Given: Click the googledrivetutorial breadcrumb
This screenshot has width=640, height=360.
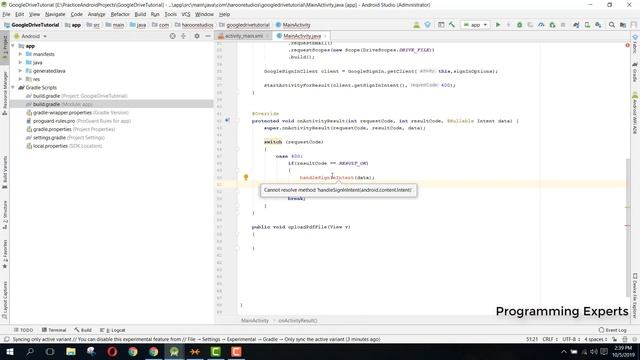Looking at the screenshot, I should click(x=244, y=25).
